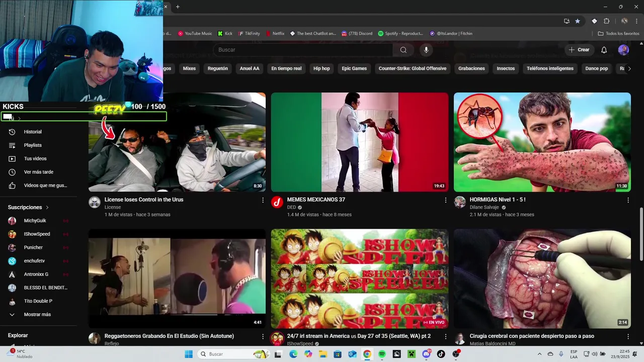
Task: Open Spotify from the taskbar
Action: 382,354
